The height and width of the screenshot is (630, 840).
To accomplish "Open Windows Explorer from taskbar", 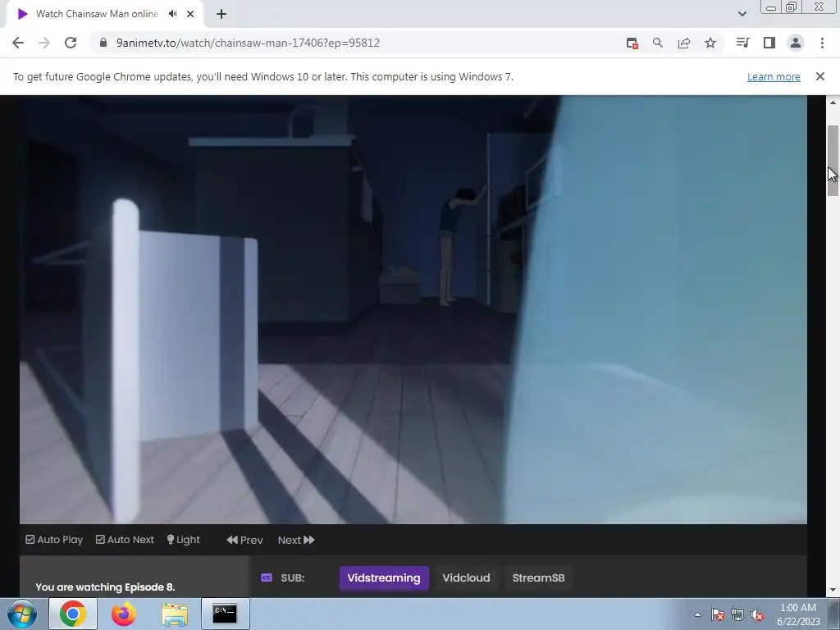I will click(x=175, y=614).
